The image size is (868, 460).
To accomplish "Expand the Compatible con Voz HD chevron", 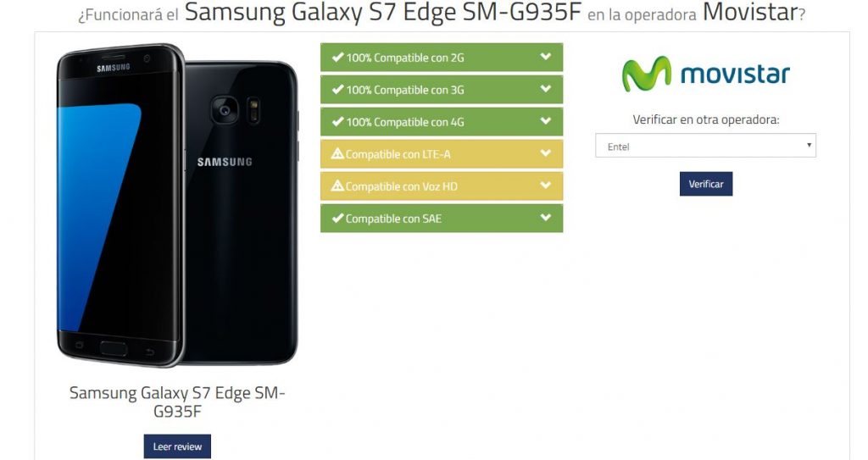I will coord(546,185).
